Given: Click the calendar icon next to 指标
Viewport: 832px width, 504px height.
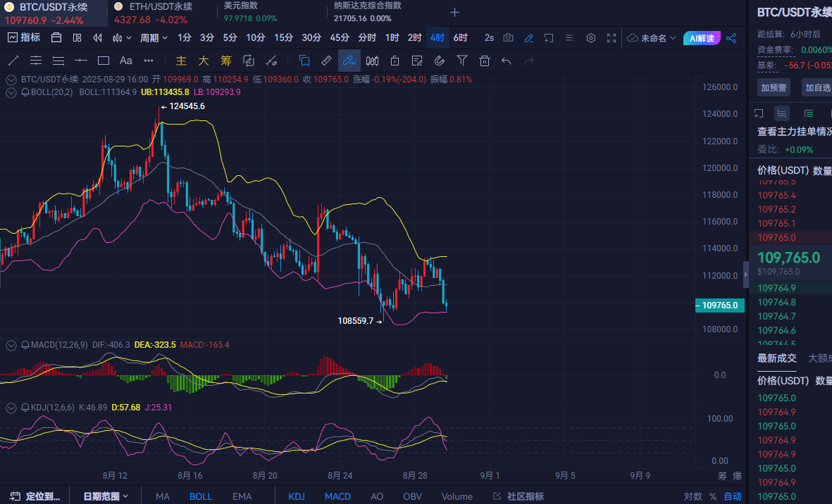Looking at the screenshot, I should pyautogui.click(x=56, y=37).
